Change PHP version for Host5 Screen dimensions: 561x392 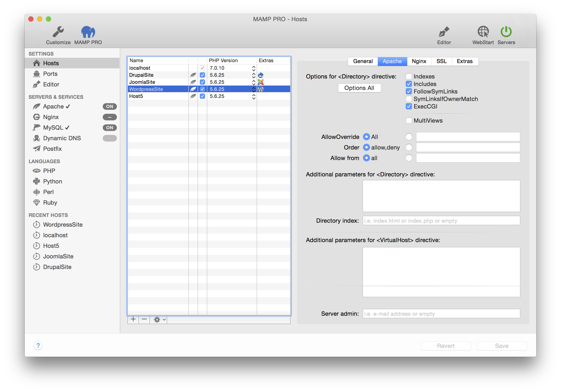(x=254, y=97)
